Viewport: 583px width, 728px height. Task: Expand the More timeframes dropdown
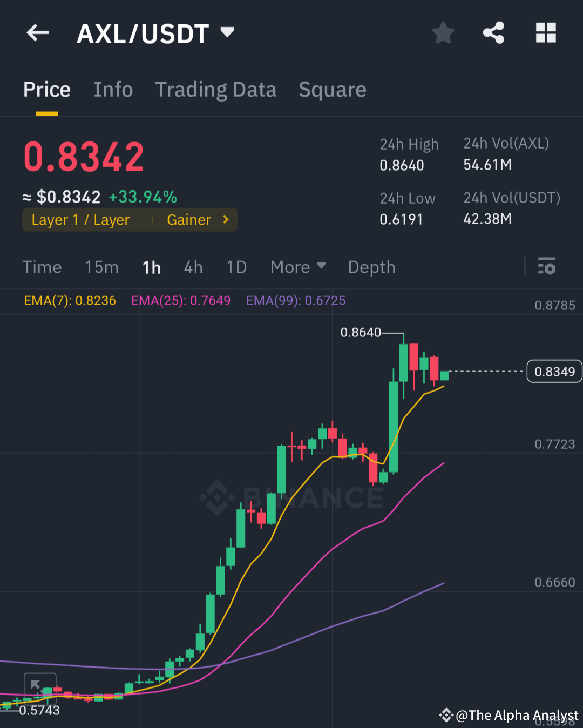tap(298, 267)
